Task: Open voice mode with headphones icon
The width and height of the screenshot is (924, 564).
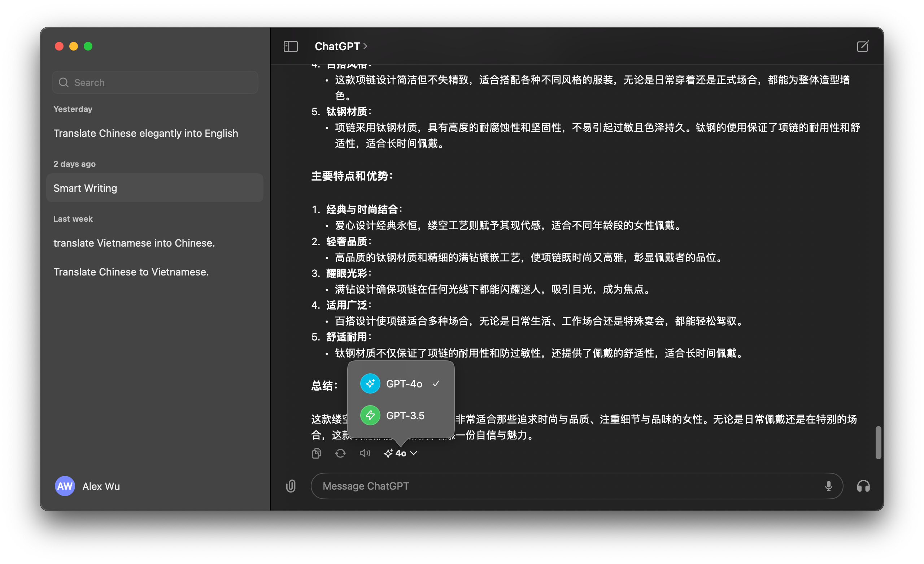Action: point(863,486)
